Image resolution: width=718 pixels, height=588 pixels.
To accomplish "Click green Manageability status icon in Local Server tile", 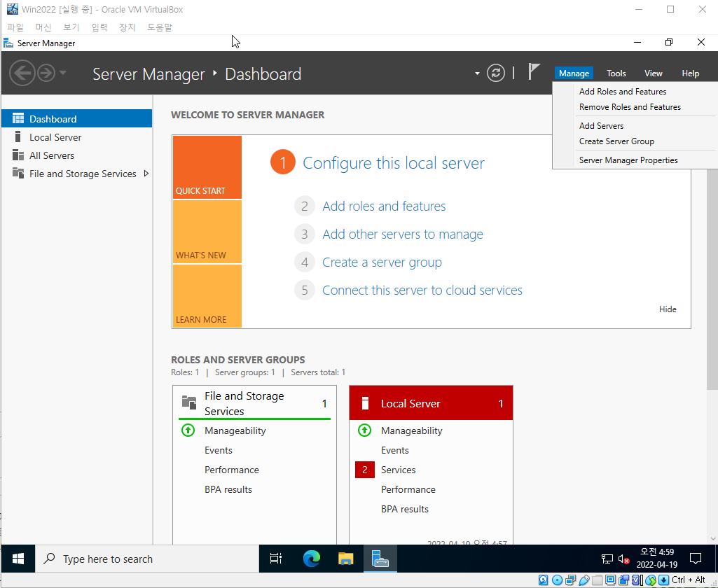I will pyautogui.click(x=364, y=430).
